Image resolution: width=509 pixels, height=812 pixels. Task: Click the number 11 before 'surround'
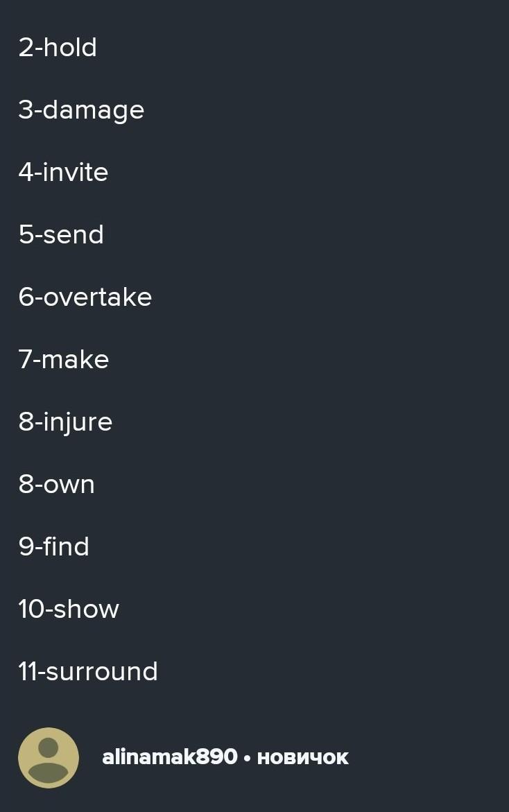28,672
